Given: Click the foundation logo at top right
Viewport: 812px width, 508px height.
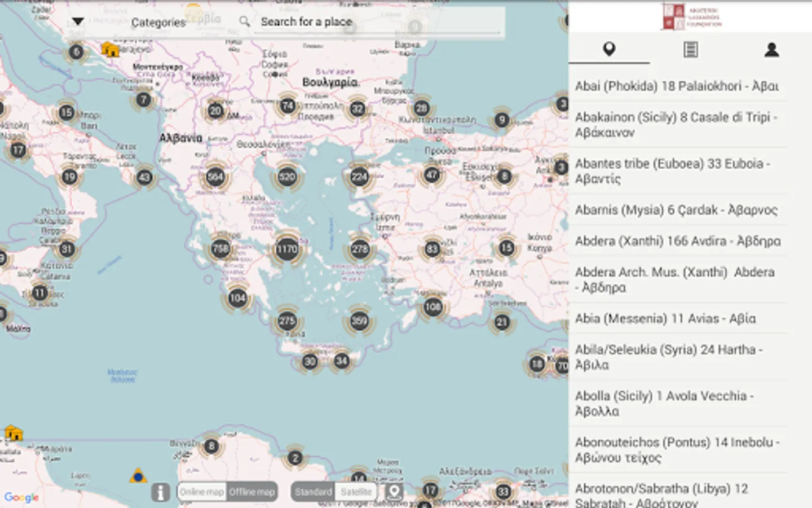Looking at the screenshot, I should tap(691, 16).
